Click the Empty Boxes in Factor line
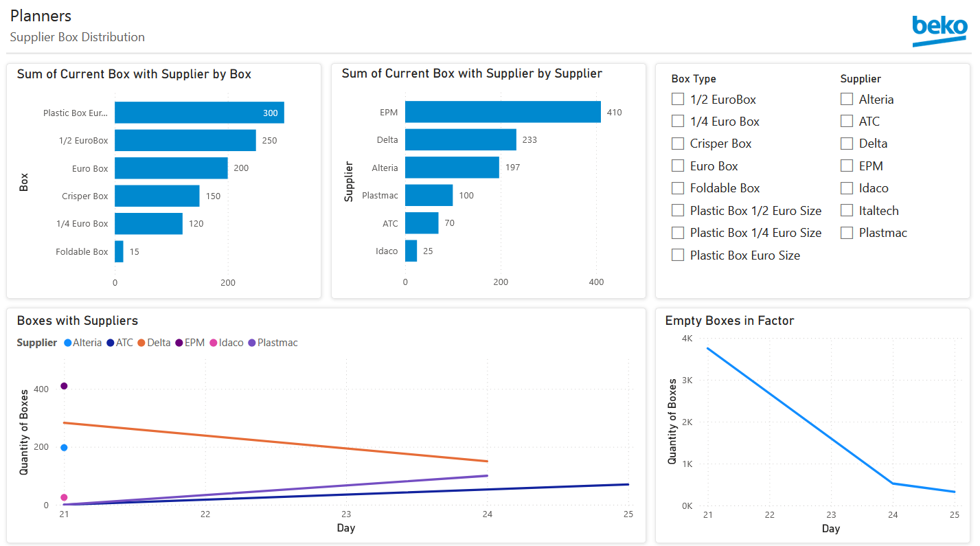This screenshot has height=546, width=980. [x=831, y=419]
